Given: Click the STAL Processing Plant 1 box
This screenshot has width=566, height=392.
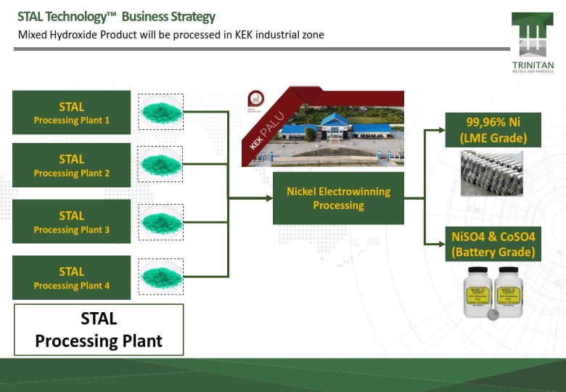Looking at the screenshot, I should point(72,113).
